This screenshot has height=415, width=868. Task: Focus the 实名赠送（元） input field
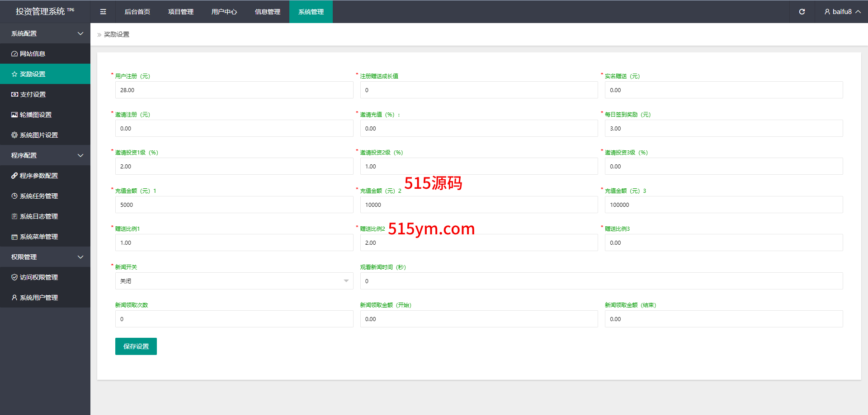pos(724,90)
